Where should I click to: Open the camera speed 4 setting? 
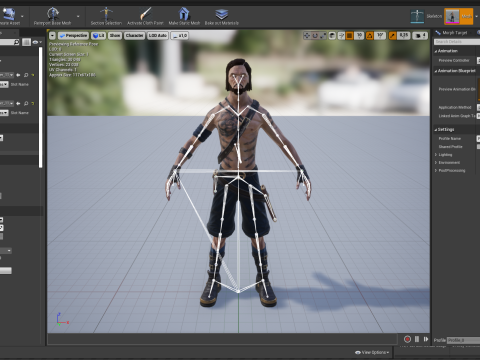click(420, 35)
